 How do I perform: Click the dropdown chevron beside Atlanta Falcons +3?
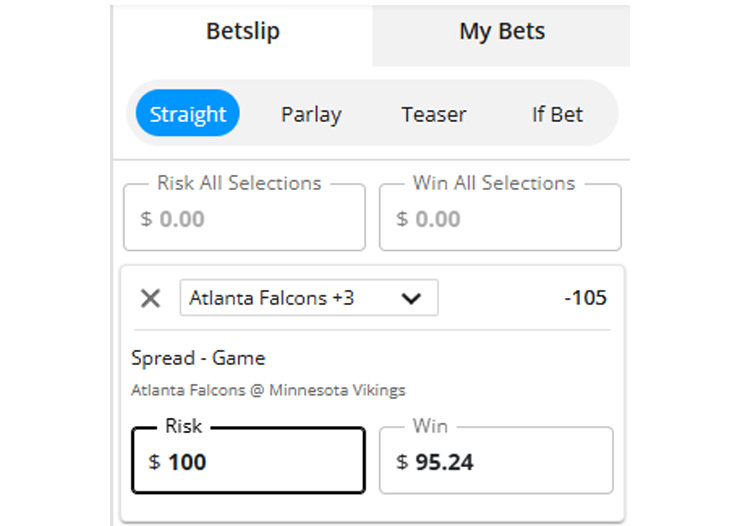409,298
